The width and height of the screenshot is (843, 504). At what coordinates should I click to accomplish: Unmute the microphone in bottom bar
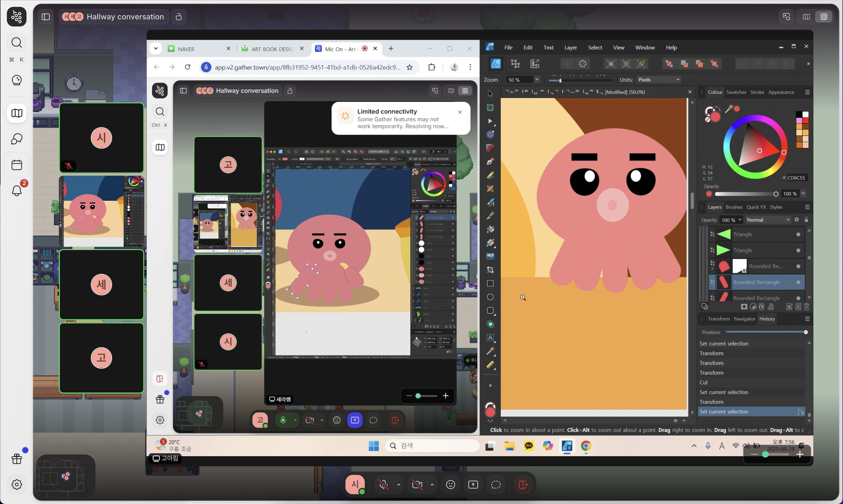tap(384, 485)
